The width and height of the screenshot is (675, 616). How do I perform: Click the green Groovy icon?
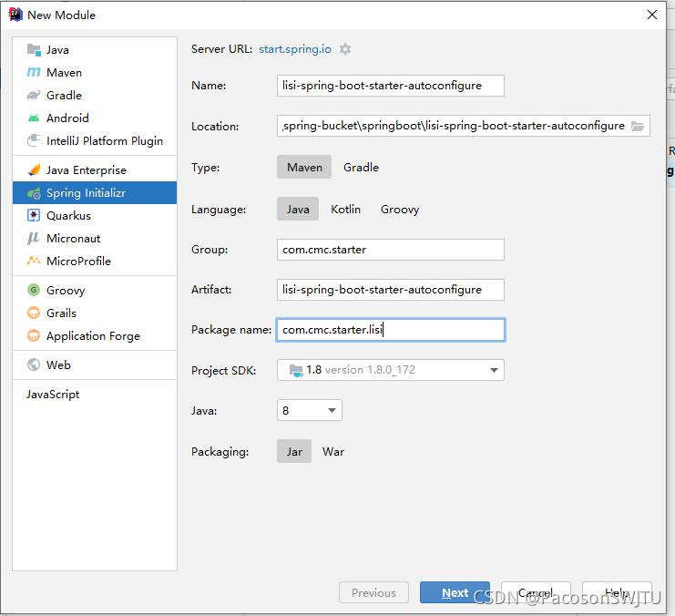tap(34, 290)
